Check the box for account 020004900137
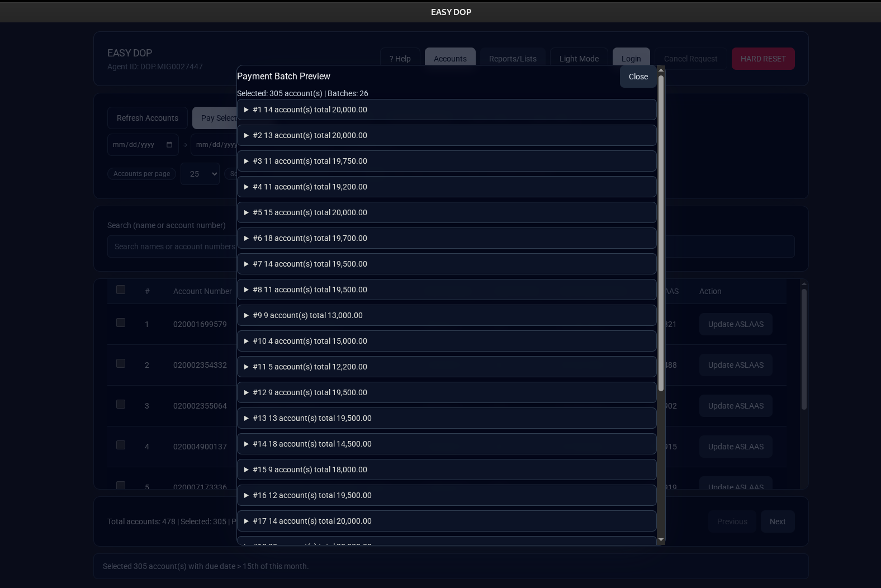 pos(121,445)
